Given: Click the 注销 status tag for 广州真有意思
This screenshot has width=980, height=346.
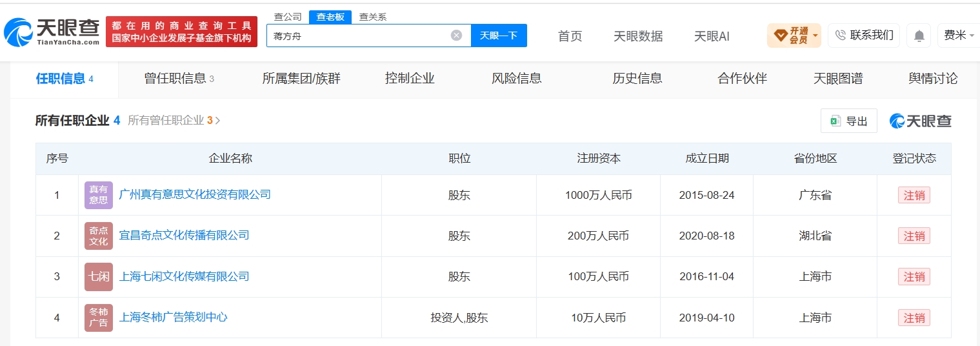Looking at the screenshot, I should pyautogui.click(x=914, y=195).
